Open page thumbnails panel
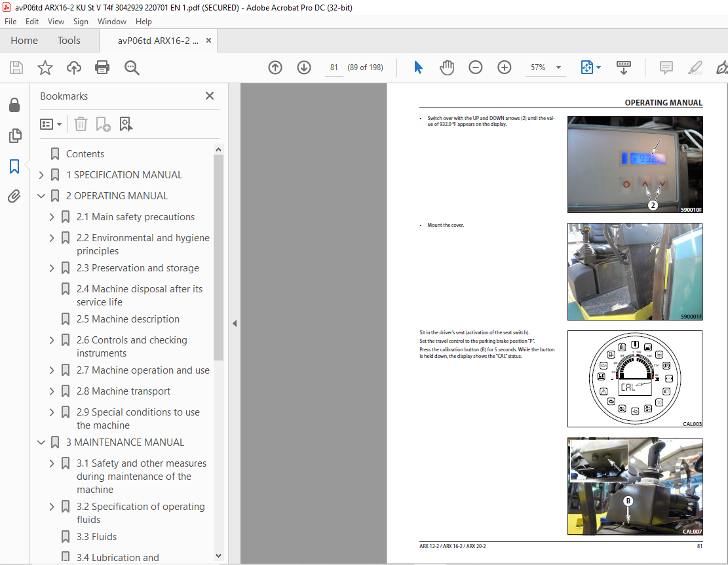The width and height of the screenshot is (728, 565). pos(15,136)
